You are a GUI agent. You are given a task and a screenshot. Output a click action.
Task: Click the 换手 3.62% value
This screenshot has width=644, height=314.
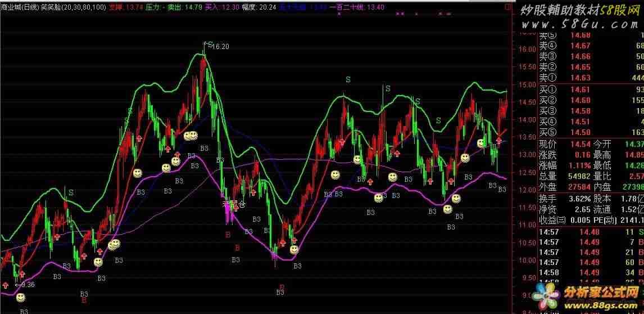click(580, 199)
